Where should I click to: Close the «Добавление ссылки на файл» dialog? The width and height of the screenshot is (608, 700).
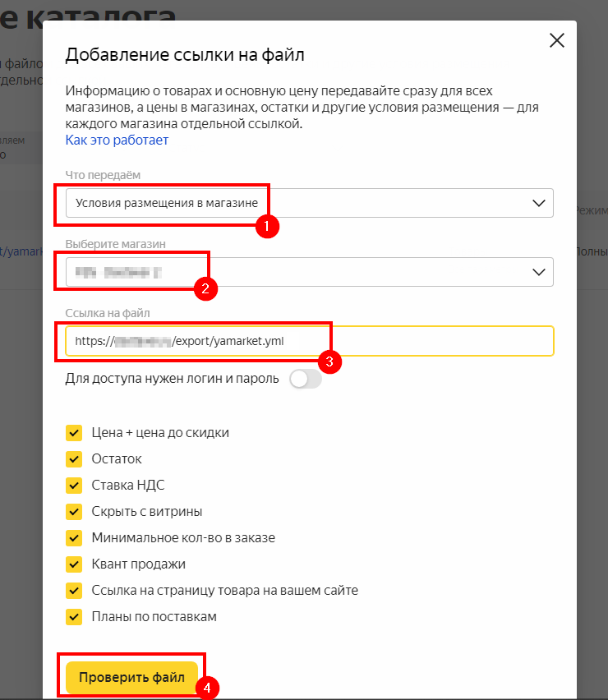[556, 39]
